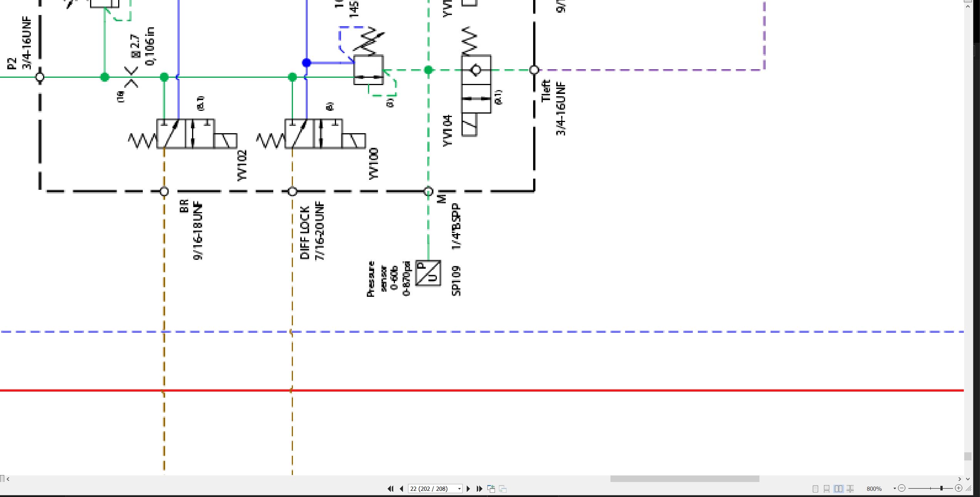Viewport: 980px width, 497px height.
Task: Click the horizontal scrollbar right arrow
Action: click(x=960, y=479)
